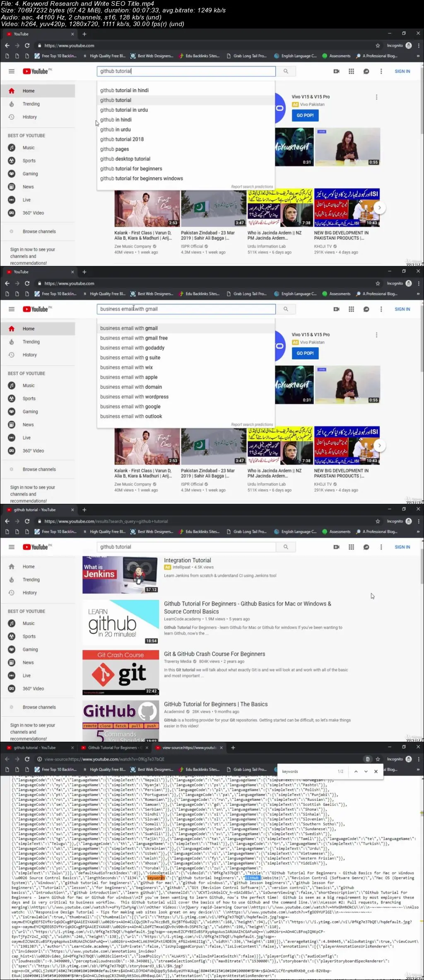The image size is (424, 980).
Task: Open Jacinda Ardern video thumbnail in business email frame
Action: (280, 446)
